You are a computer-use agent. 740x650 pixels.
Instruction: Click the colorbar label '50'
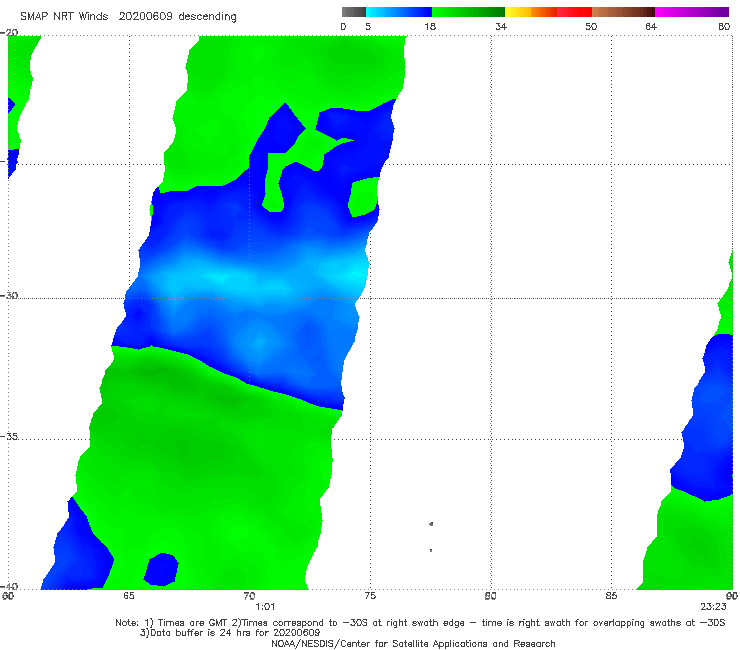591,26
